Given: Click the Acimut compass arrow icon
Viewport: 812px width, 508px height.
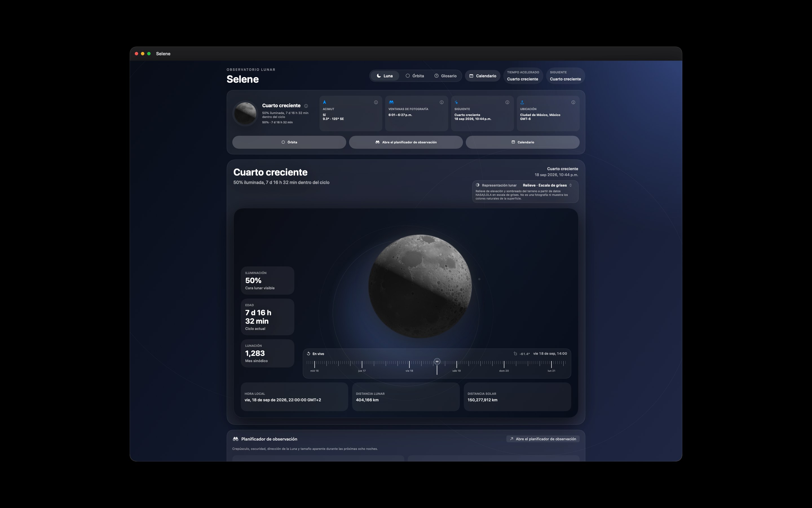Looking at the screenshot, I should [x=325, y=102].
